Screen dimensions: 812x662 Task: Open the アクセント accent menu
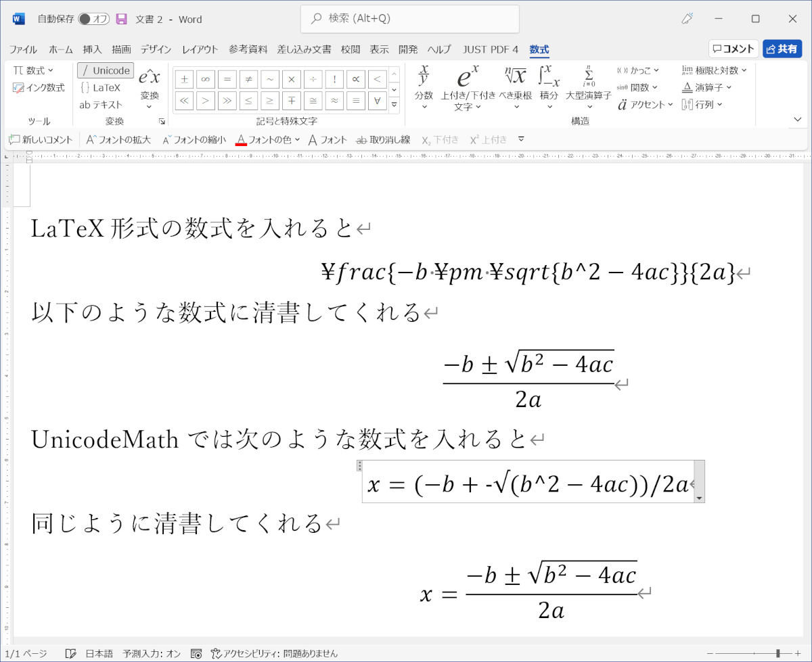coord(646,105)
